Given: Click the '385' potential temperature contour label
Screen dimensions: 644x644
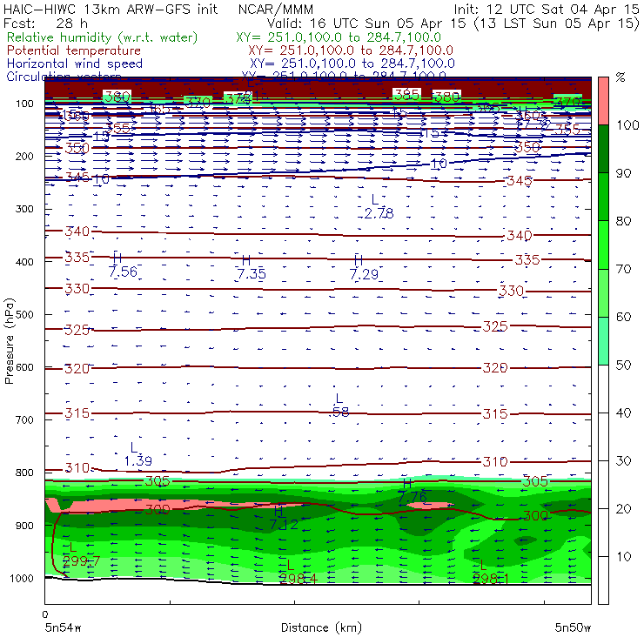Looking at the screenshot, I should click(406, 95).
